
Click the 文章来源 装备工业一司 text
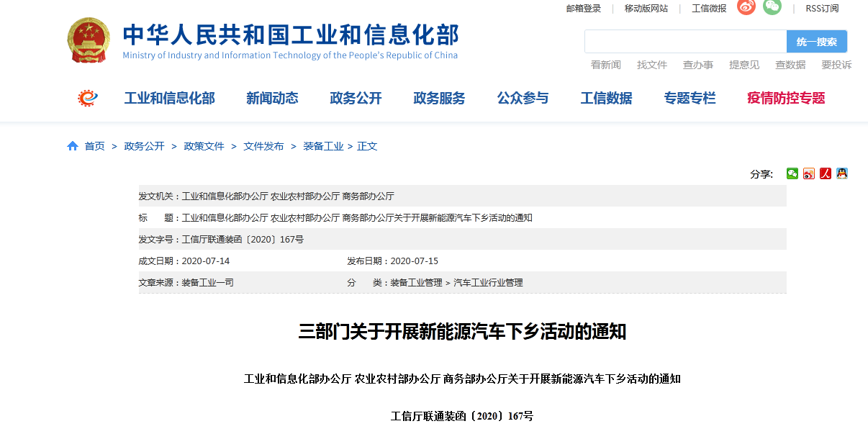186,283
